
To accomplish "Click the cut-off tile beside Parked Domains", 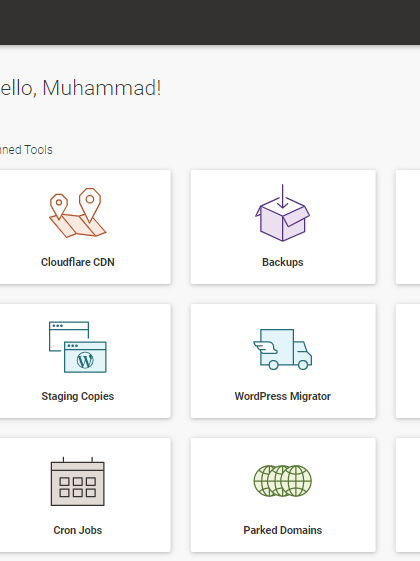I will point(408,495).
